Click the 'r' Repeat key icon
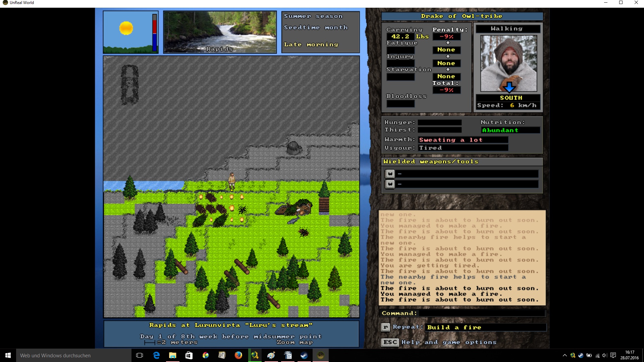 pos(385,327)
